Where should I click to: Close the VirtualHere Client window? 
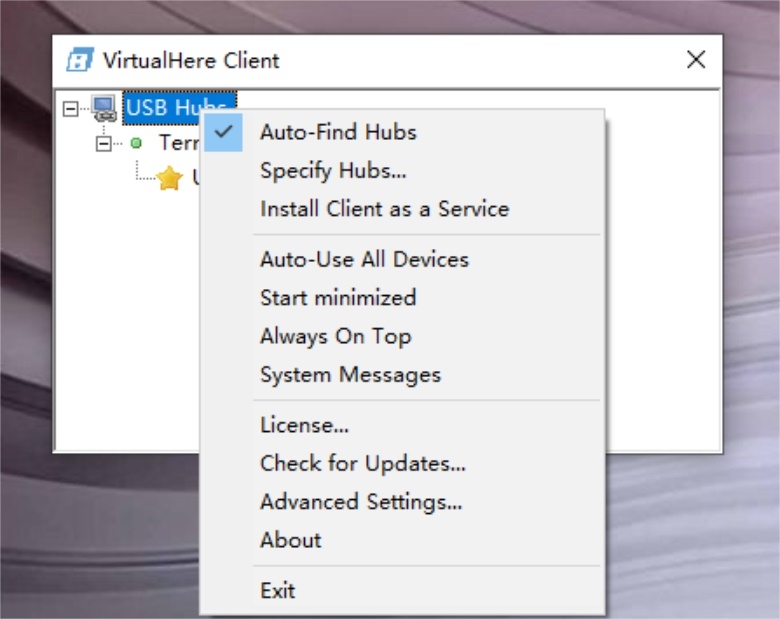[x=695, y=60]
